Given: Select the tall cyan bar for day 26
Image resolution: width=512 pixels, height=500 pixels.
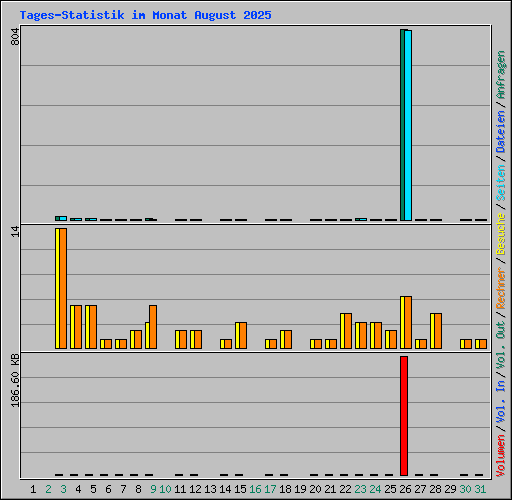Looking at the screenshot, I should 408,125.
